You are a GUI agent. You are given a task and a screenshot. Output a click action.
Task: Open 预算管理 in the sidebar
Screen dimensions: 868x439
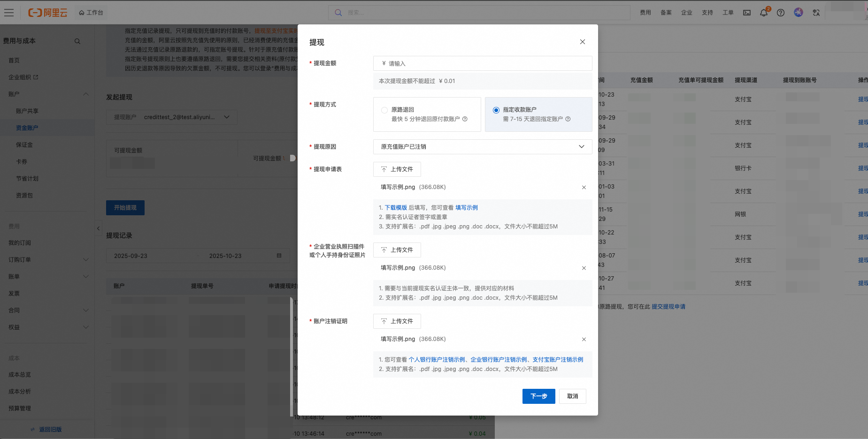[20, 409]
